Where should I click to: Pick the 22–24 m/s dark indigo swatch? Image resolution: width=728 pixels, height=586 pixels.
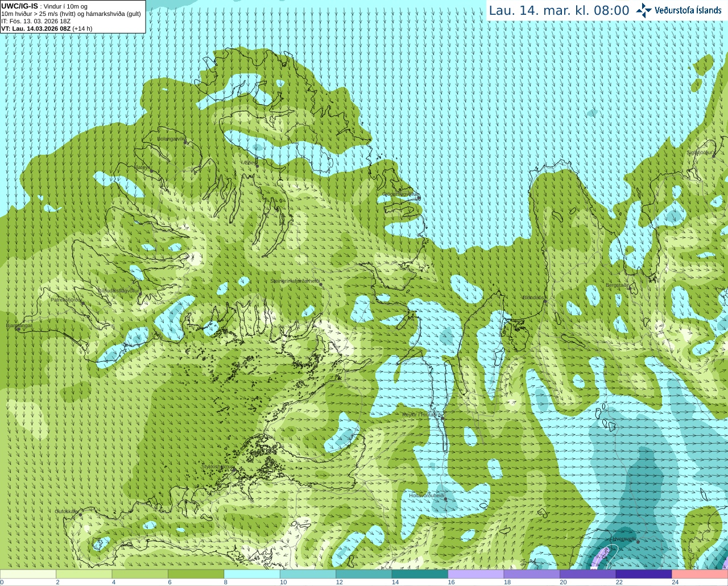[x=644, y=574]
